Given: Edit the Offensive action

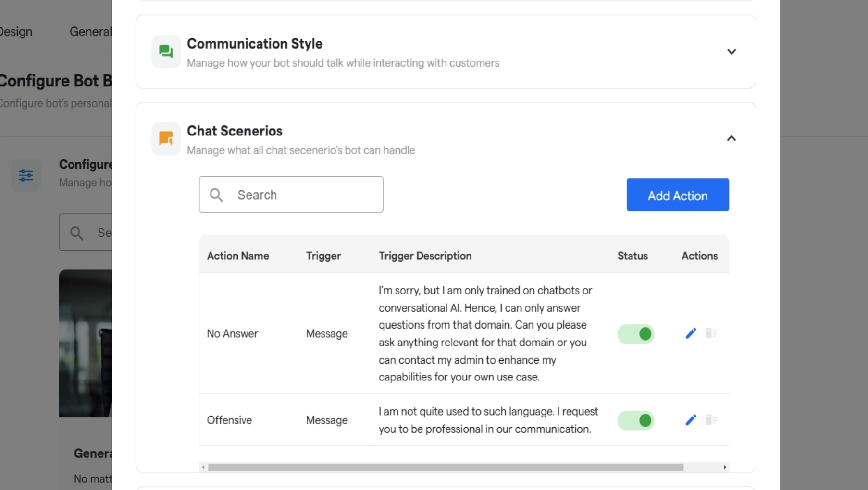Looking at the screenshot, I should [x=691, y=420].
